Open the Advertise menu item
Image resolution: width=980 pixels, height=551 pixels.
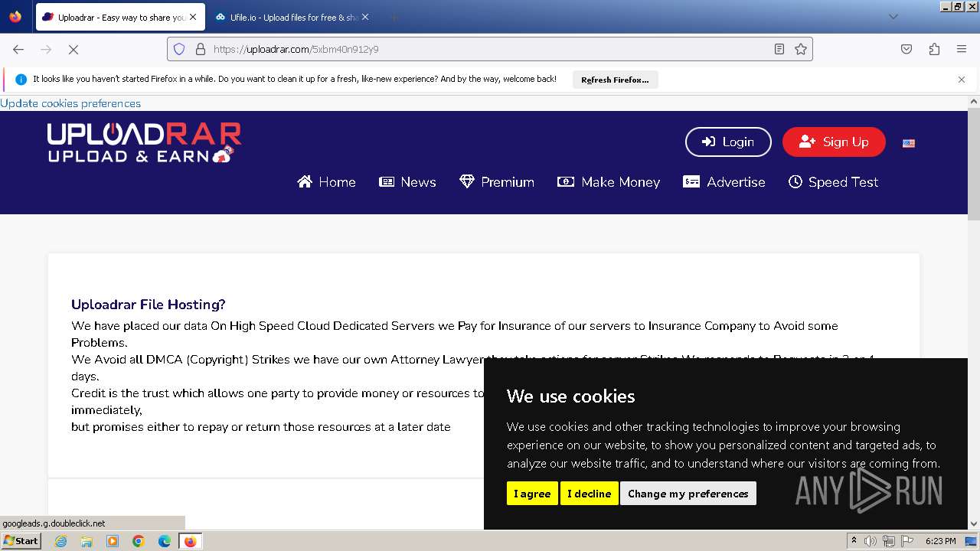pyautogui.click(x=724, y=182)
